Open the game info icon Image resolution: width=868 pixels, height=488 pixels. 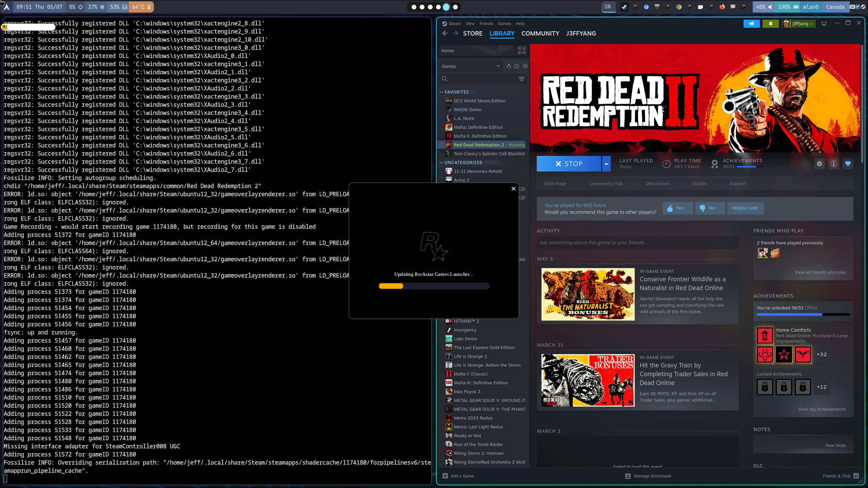[834, 164]
